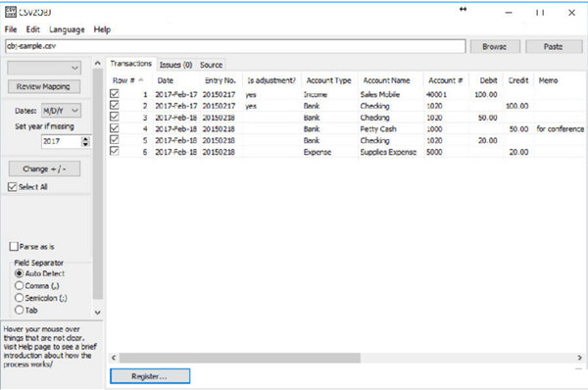Open the Help menu

(102, 29)
